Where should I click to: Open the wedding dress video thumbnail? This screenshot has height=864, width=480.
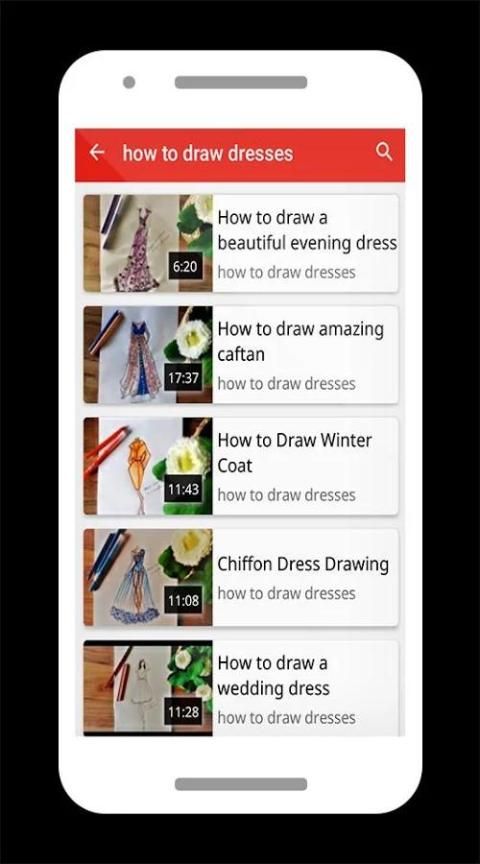(148, 688)
